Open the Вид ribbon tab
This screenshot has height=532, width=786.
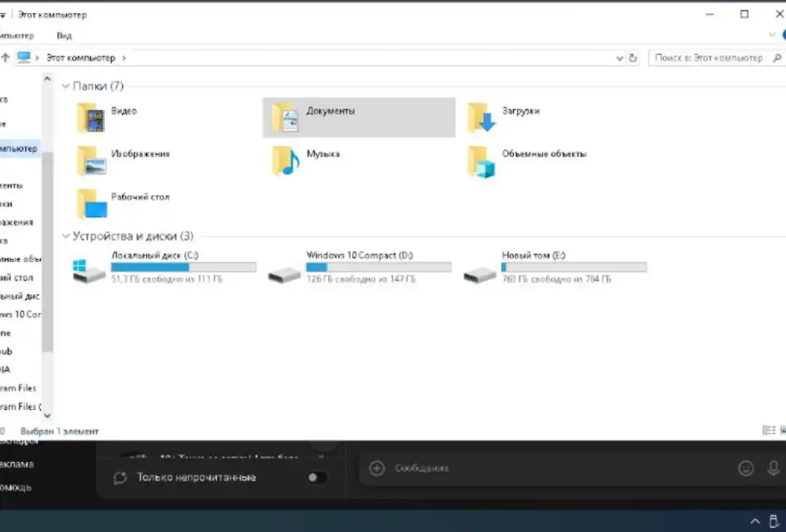click(64, 36)
